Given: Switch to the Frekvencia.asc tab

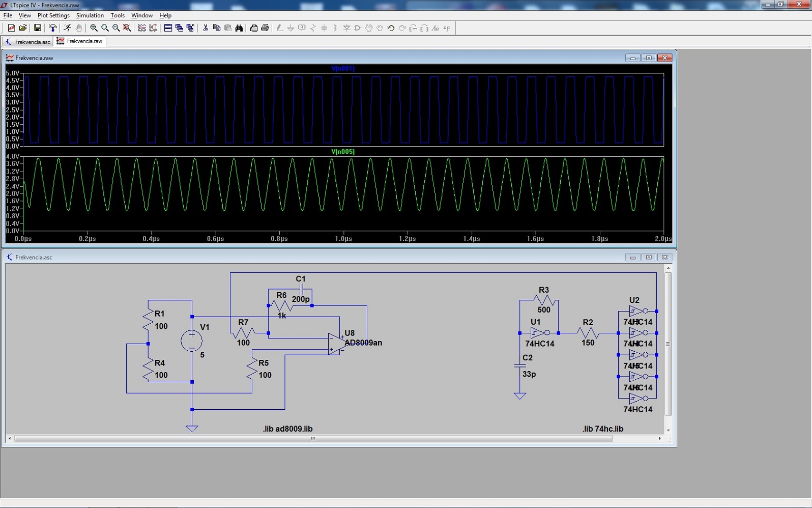Looking at the screenshot, I should pyautogui.click(x=28, y=42).
